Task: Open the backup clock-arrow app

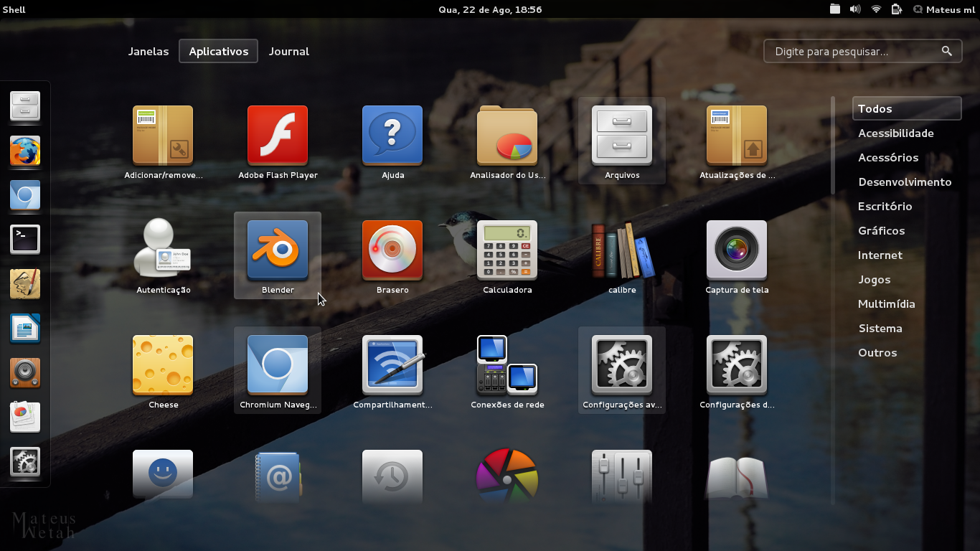Action: [392, 475]
